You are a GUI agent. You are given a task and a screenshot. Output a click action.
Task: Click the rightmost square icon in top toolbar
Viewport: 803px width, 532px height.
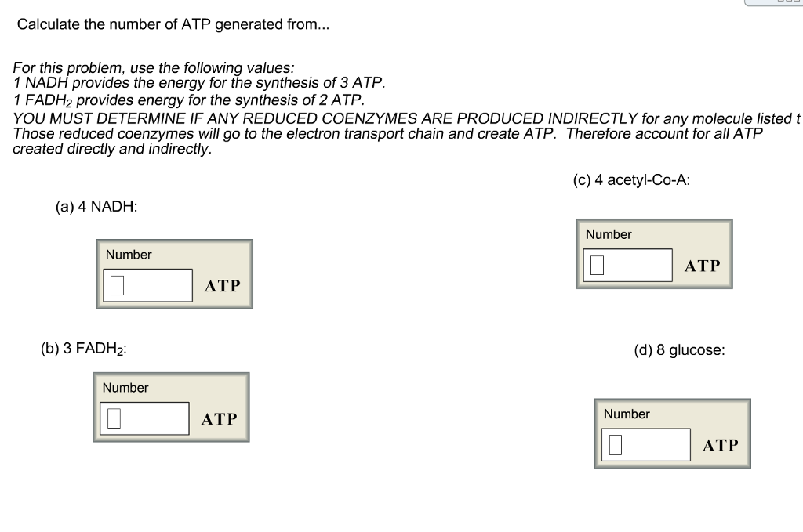[797, 2]
